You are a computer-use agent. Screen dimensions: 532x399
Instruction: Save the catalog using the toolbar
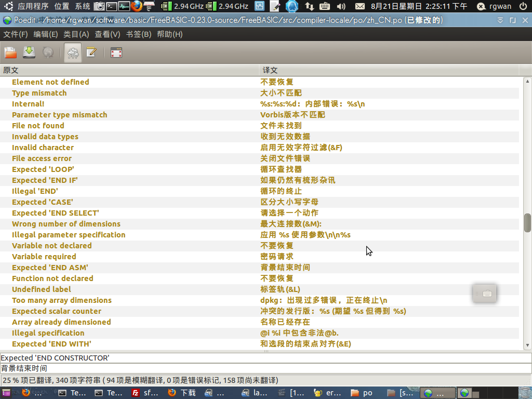pyautogui.click(x=29, y=52)
